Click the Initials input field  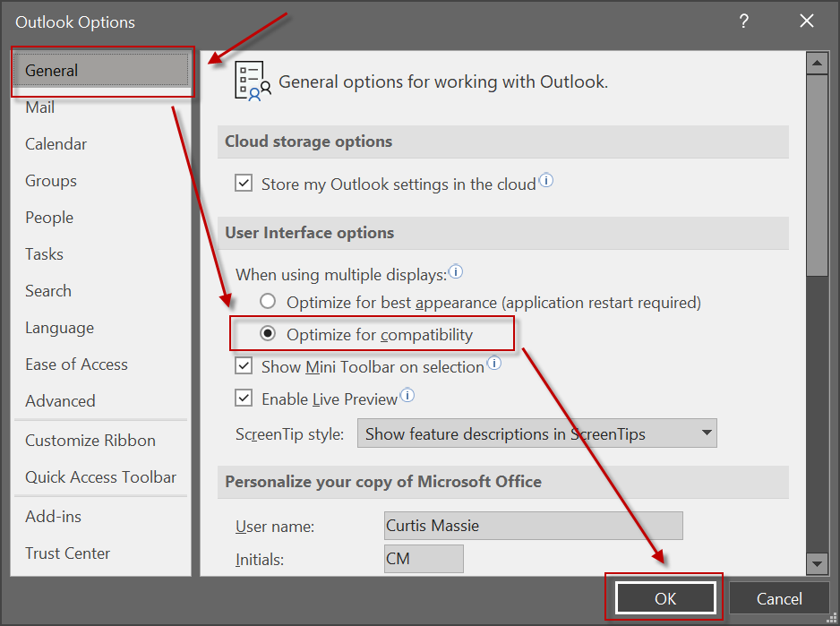(x=424, y=559)
